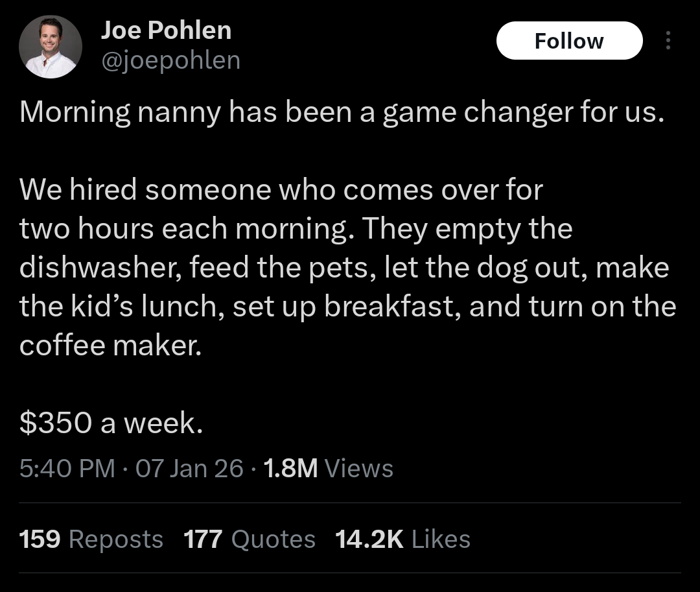Click the "We hired someone" paragraph line
Screen dimensions: 700x592
281,190
